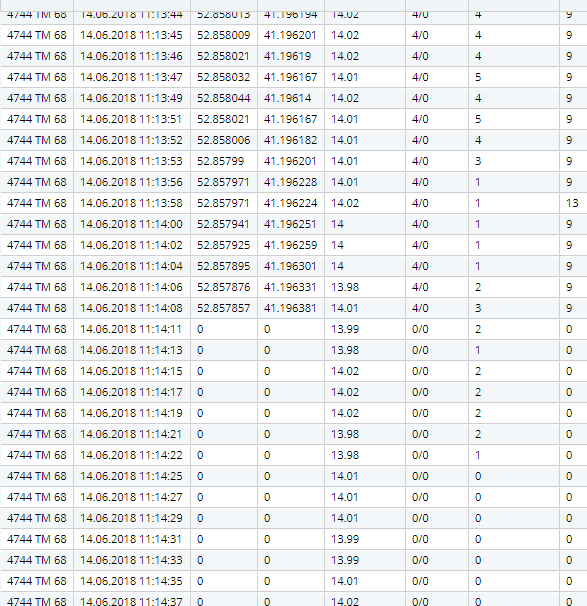Click voltage 13.99 in the 11:14:31 row
The height and width of the screenshot is (606, 587).
point(345,539)
